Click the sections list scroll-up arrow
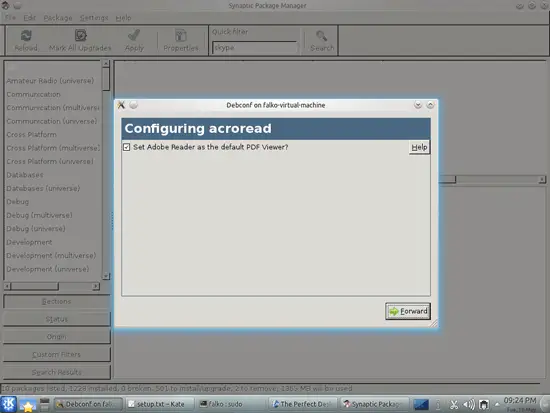Screen dimensions: 550x413 pos(106,63)
